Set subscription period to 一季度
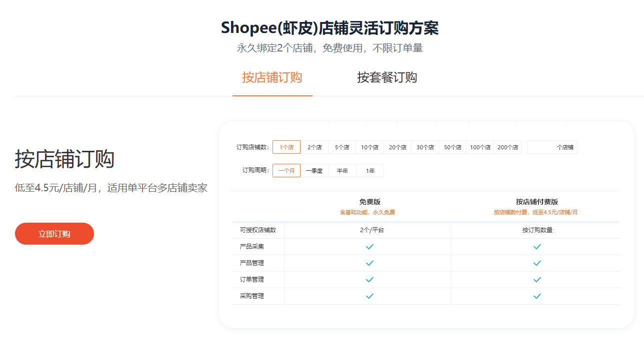 314,171
